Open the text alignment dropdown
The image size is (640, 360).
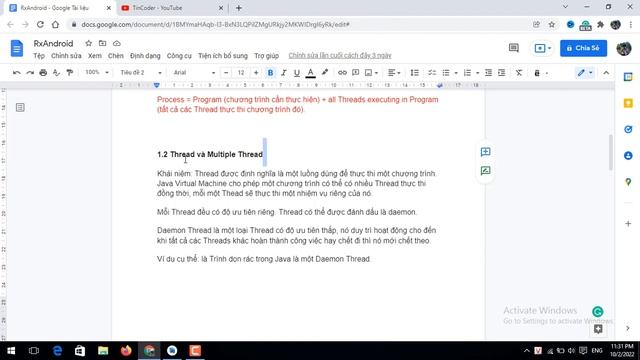(394, 73)
